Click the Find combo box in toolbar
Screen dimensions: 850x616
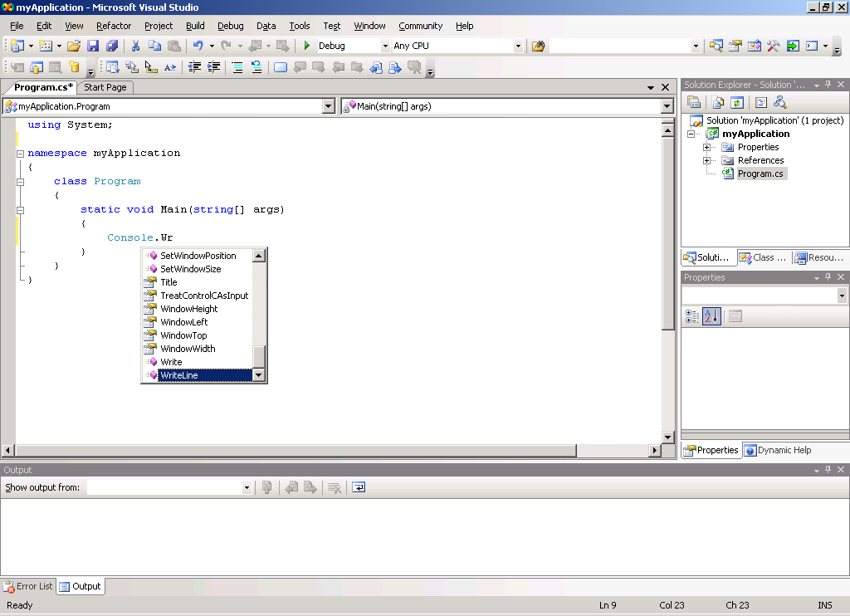[625, 46]
